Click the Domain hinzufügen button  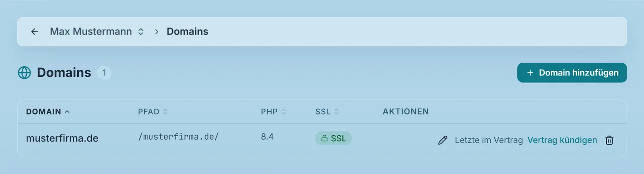point(572,73)
